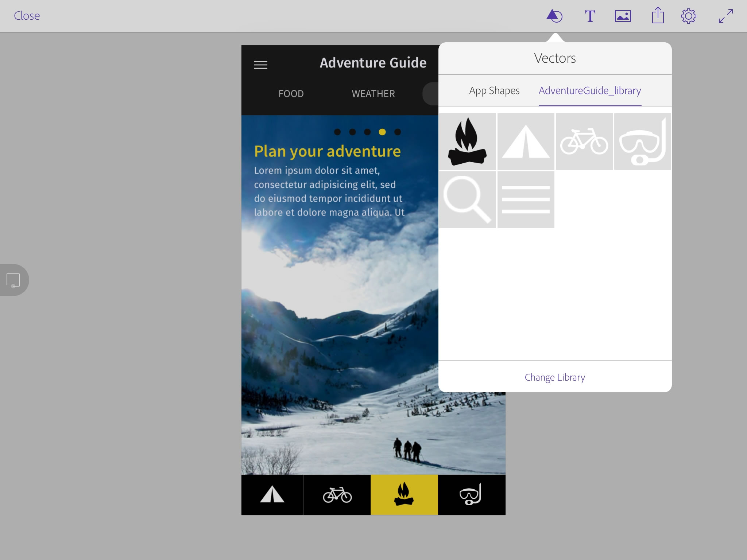Choose the snorkel mask vector in library
Screen dimensions: 747x560
point(642,141)
